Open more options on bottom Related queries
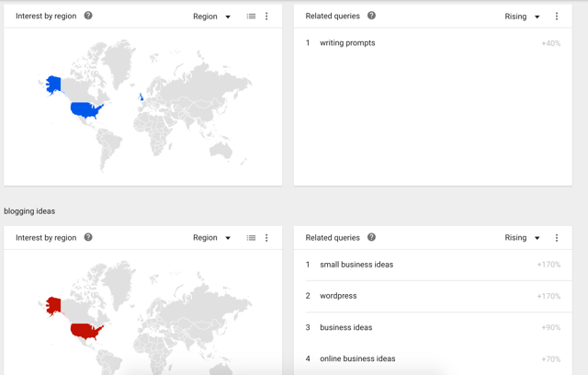The height and width of the screenshot is (375, 588). (557, 238)
